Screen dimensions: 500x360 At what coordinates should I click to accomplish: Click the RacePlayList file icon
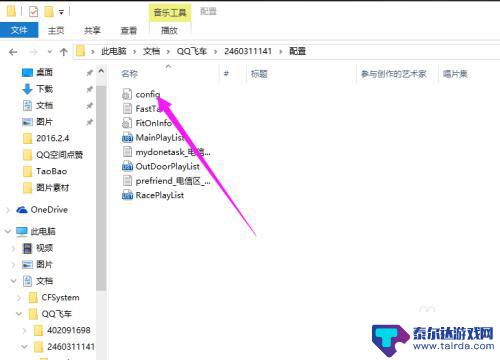click(x=127, y=195)
